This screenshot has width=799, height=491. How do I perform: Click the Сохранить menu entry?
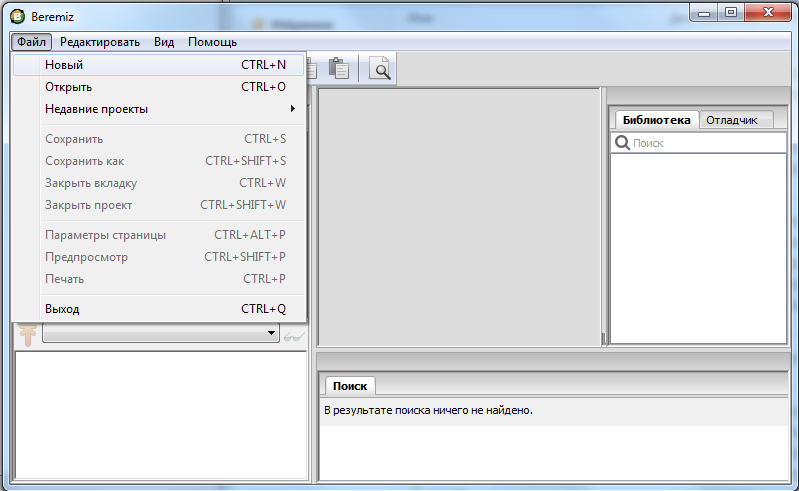(x=74, y=139)
